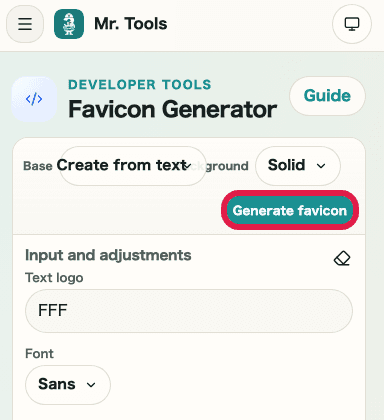
Task: Click the developer tools code icon
Action: pos(34,99)
